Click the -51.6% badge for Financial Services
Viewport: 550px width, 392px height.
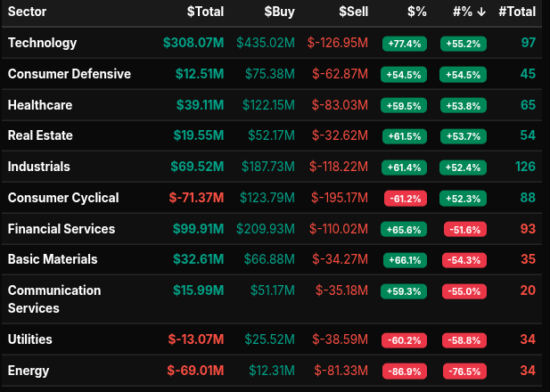464,229
